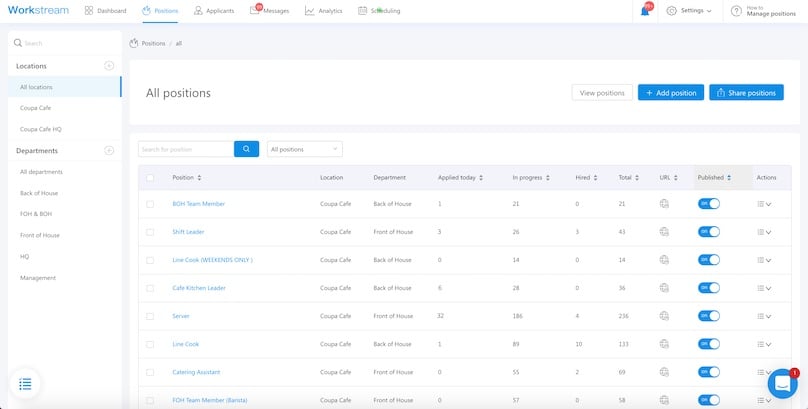
Task: Open the Catering Assistant position link
Action: coord(195,372)
